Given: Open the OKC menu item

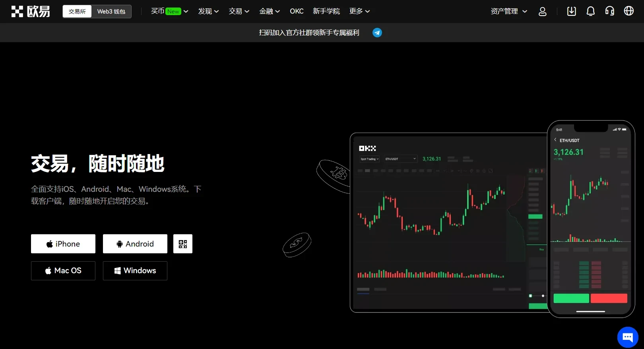Looking at the screenshot, I should pyautogui.click(x=297, y=12).
